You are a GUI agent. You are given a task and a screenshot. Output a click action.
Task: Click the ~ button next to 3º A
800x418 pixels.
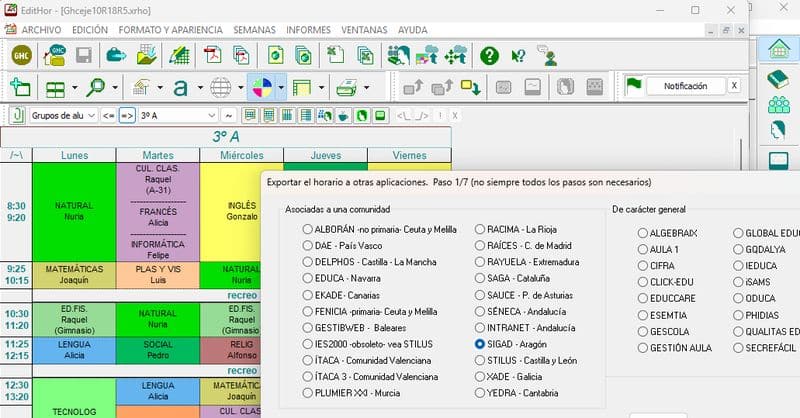[x=229, y=116]
